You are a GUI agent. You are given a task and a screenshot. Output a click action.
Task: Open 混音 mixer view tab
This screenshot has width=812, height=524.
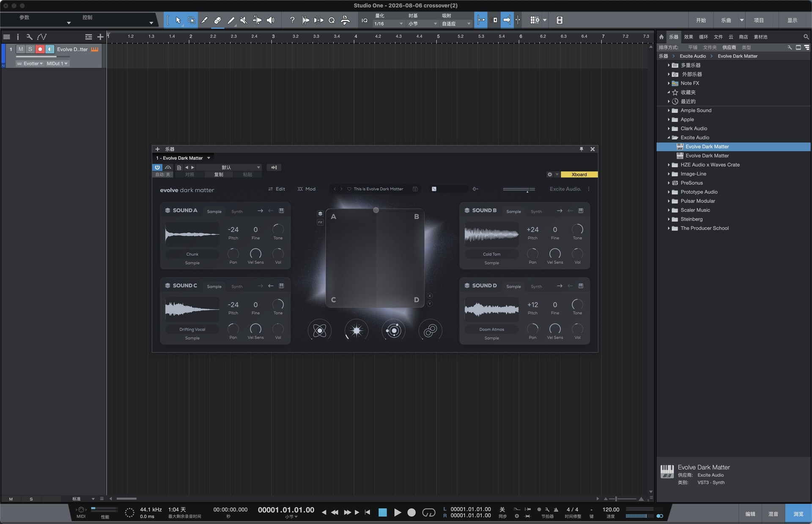tap(773, 514)
